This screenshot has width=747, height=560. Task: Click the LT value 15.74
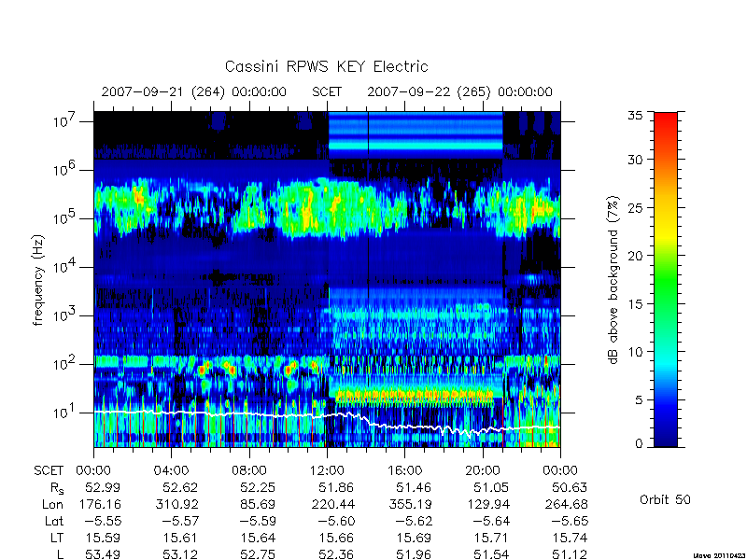coord(570,538)
